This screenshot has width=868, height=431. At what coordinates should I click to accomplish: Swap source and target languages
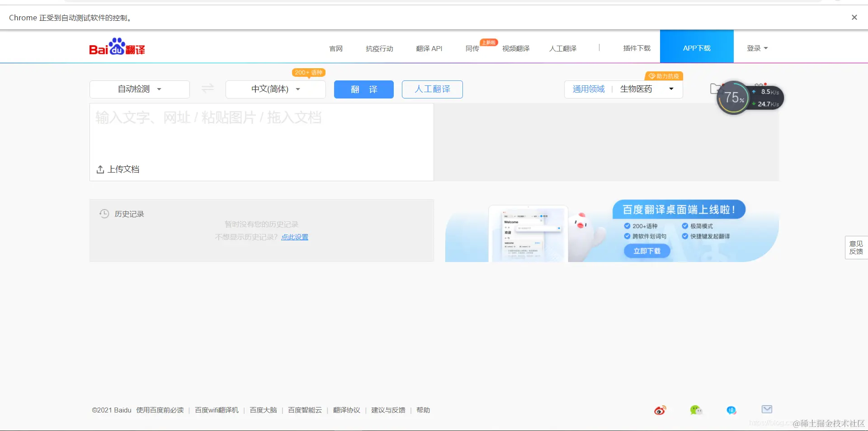(x=207, y=89)
